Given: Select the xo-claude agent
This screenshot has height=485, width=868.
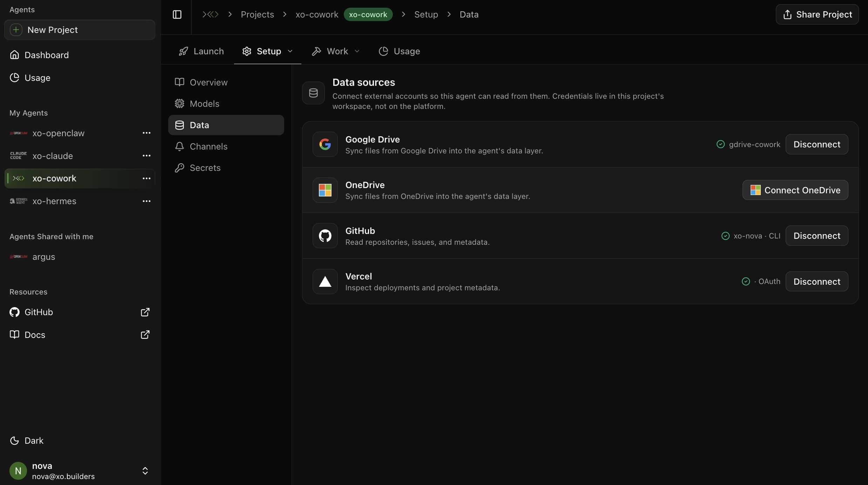Looking at the screenshot, I should (x=80, y=156).
